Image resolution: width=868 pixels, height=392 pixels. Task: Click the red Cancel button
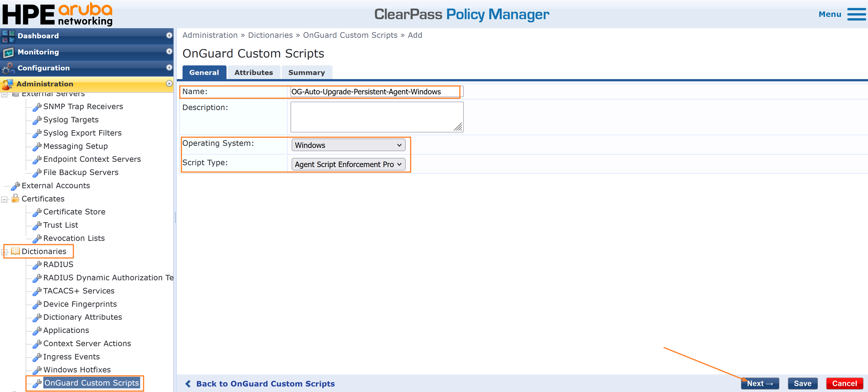click(x=844, y=384)
